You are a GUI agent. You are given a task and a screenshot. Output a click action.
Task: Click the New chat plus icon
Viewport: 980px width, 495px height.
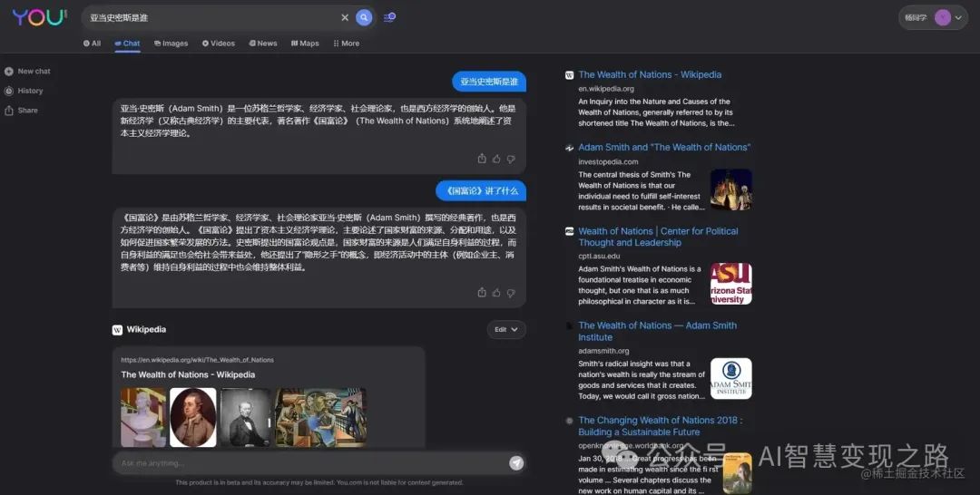9,71
